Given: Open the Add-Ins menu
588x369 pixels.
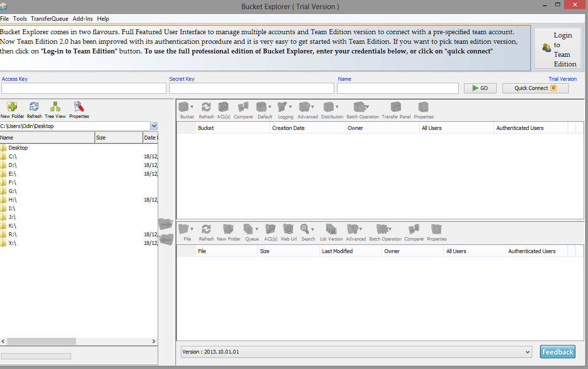Looking at the screenshot, I should click(x=83, y=19).
